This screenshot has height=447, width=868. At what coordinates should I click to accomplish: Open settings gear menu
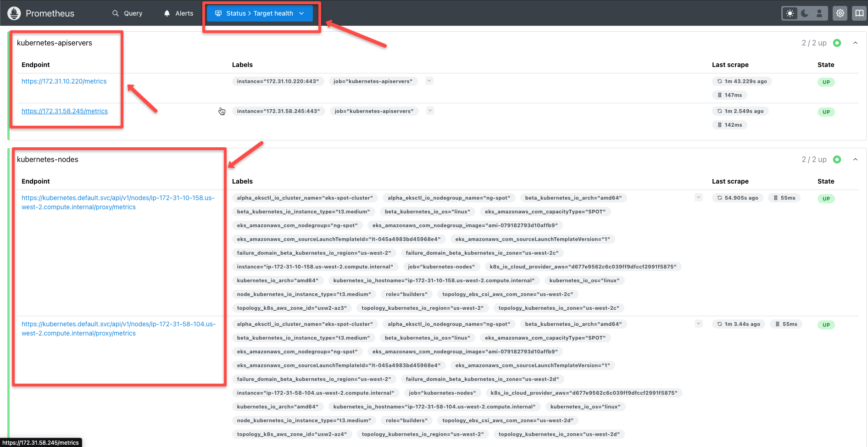point(840,13)
